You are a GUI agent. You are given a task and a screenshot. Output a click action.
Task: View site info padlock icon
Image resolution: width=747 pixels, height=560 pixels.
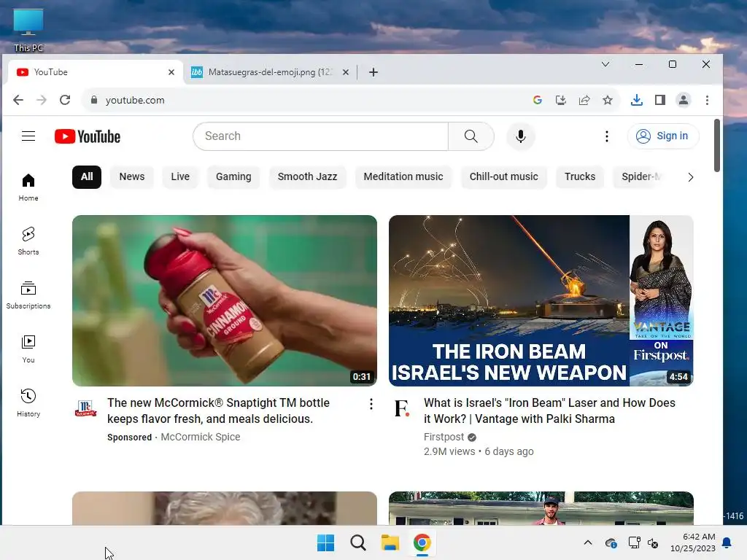tap(94, 100)
